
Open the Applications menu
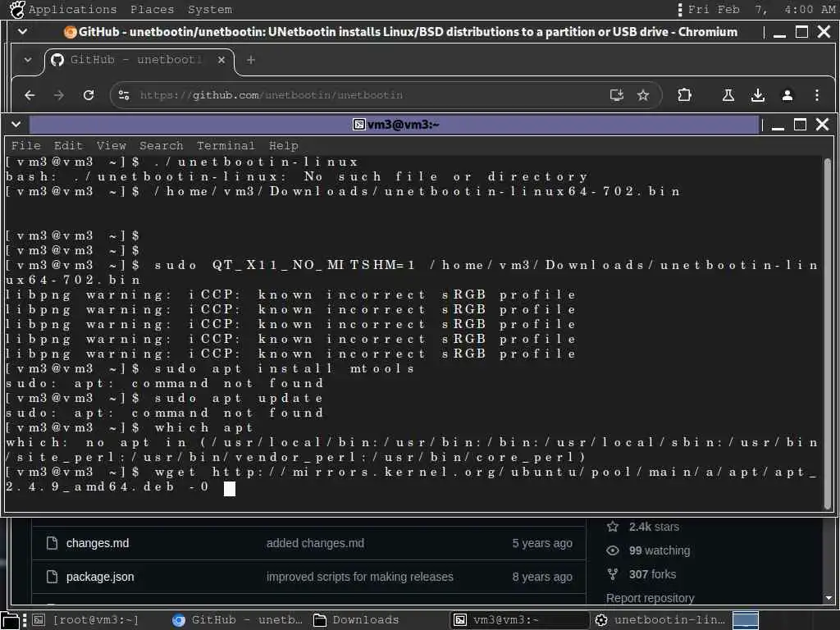tap(72, 9)
